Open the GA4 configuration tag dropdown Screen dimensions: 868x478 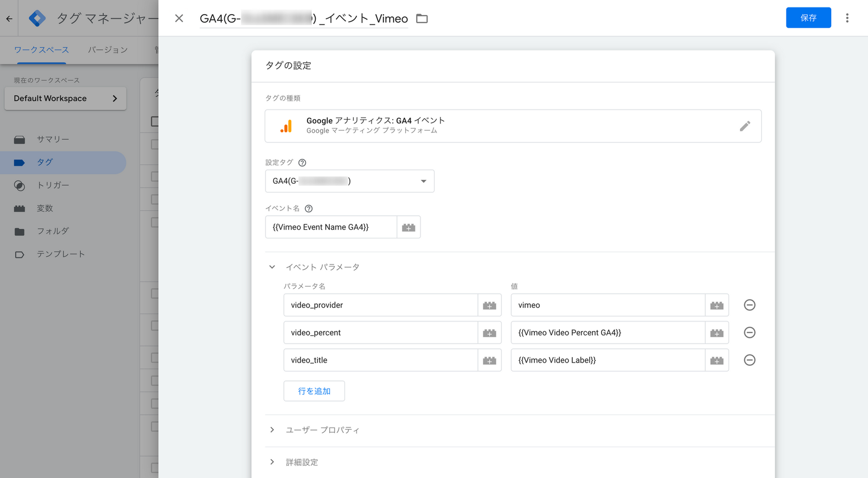349,181
